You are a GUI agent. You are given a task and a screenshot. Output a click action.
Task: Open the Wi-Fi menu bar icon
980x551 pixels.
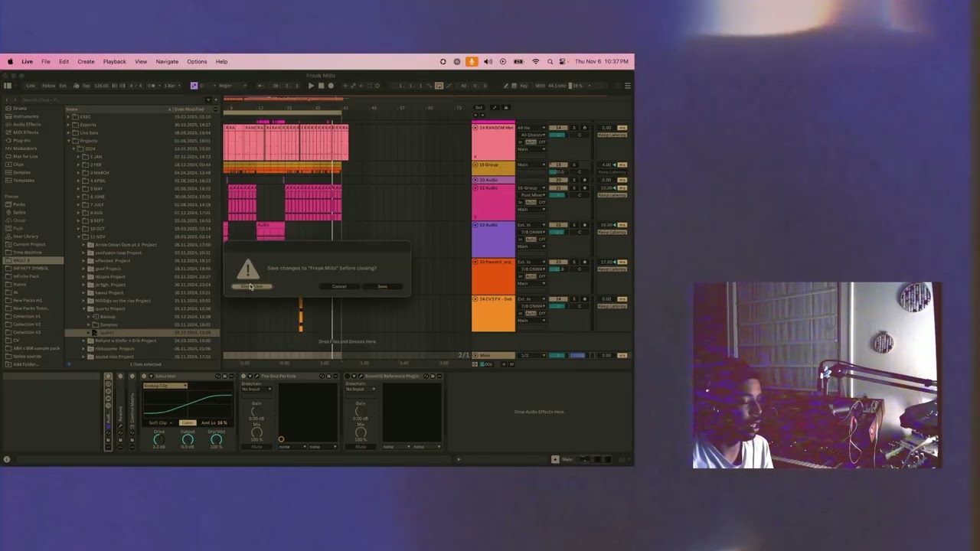click(535, 61)
